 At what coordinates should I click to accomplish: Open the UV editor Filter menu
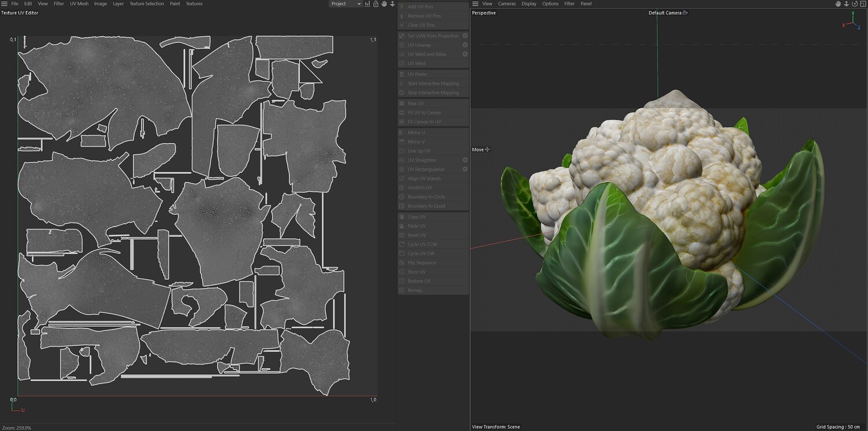tap(59, 3)
